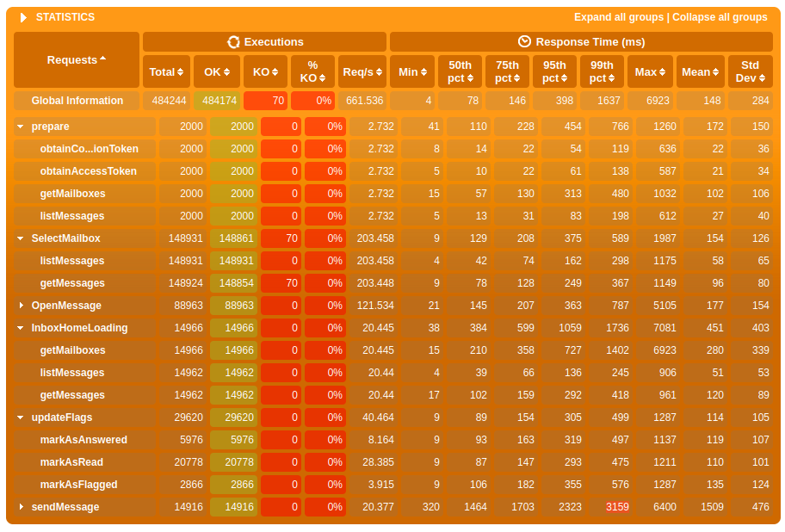Sort by OK column

(217, 71)
